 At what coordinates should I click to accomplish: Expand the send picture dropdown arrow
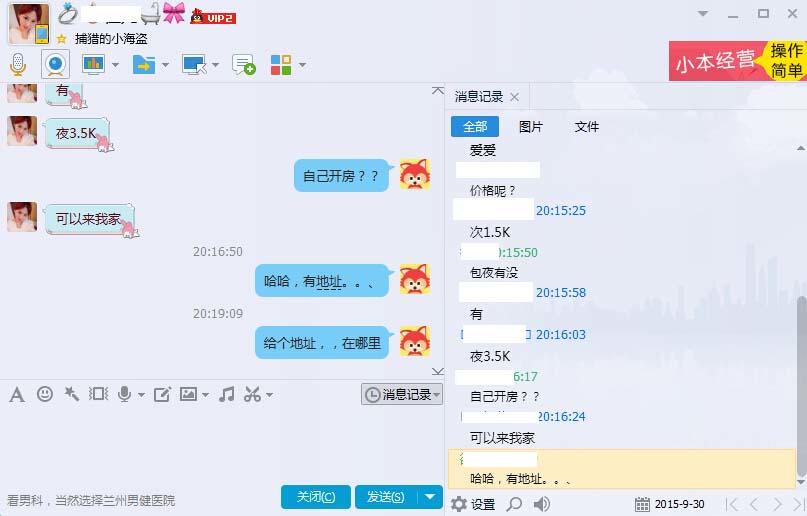click(205, 395)
